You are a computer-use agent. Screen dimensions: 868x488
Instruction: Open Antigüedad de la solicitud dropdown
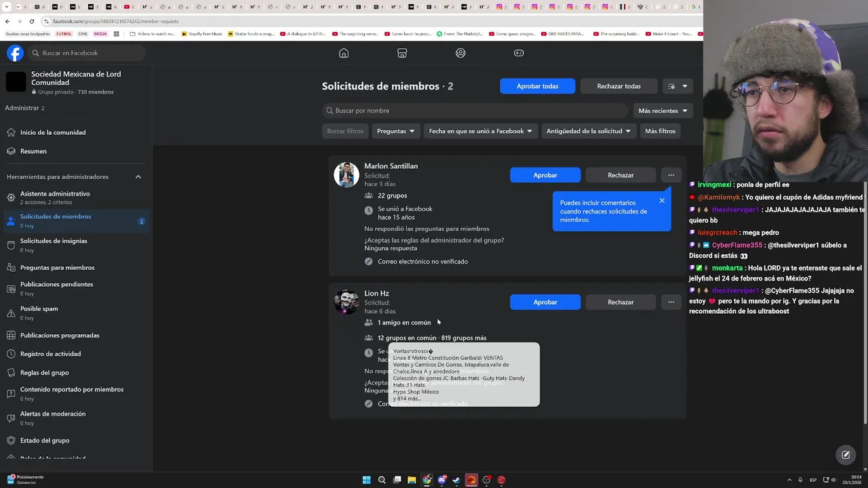(x=589, y=131)
